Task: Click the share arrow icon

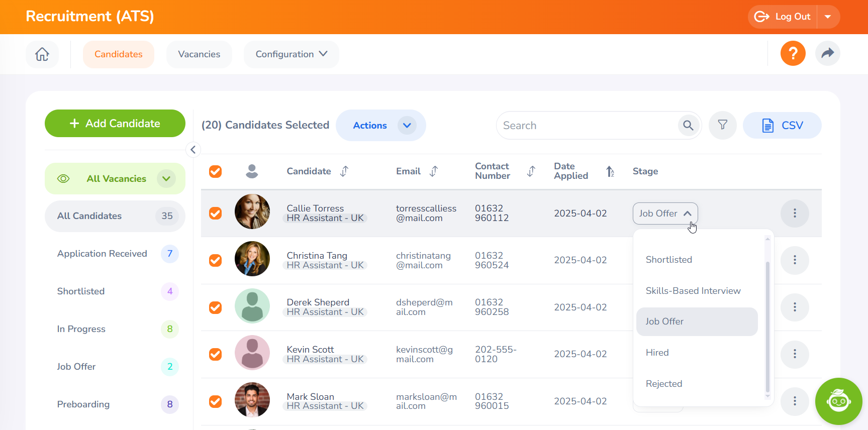Action: point(827,53)
